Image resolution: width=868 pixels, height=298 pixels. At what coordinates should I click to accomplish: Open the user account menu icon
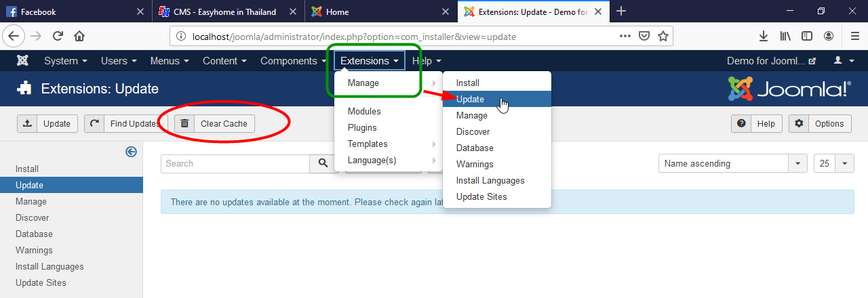(842, 61)
